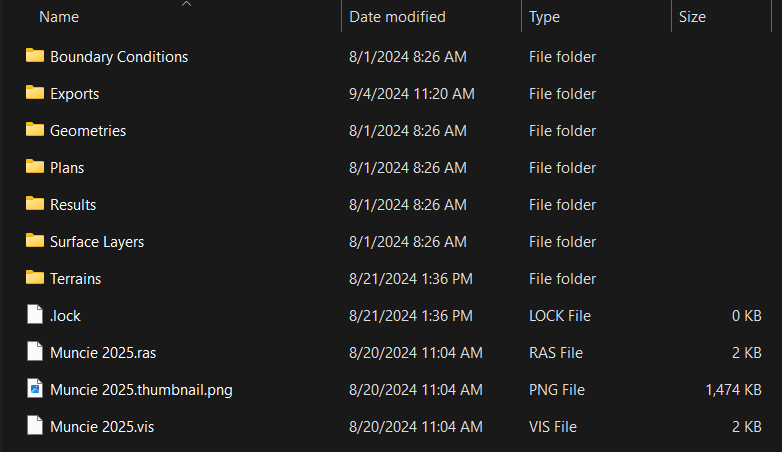
Task: Select the Surface Layers folder name
Action: [x=97, y=242]
